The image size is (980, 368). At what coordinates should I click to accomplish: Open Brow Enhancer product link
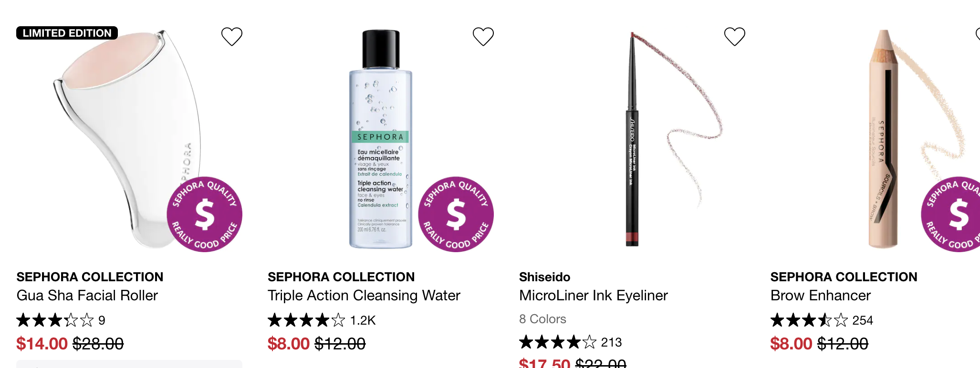coord(821,296)
